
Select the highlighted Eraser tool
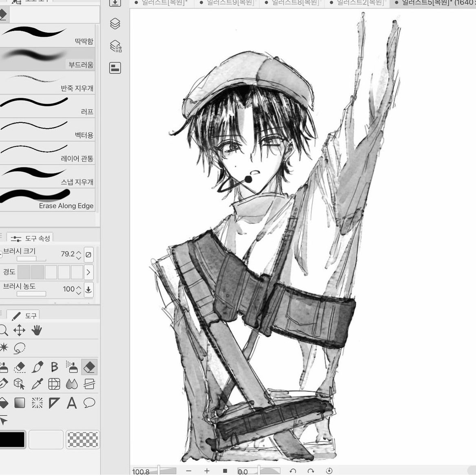click(89, 367)
